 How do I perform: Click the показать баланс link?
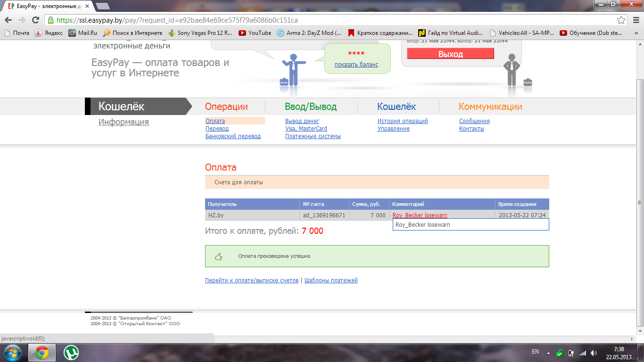coord(356,65)
